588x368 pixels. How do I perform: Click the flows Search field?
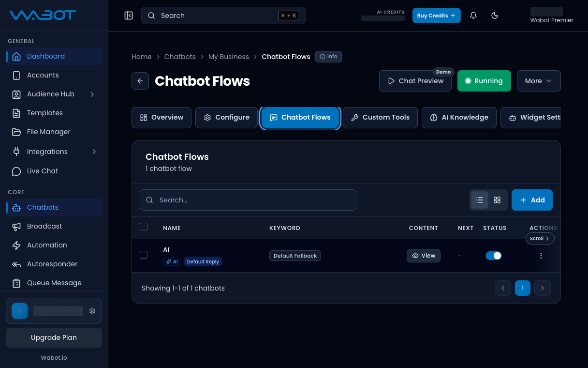(248, 200)
